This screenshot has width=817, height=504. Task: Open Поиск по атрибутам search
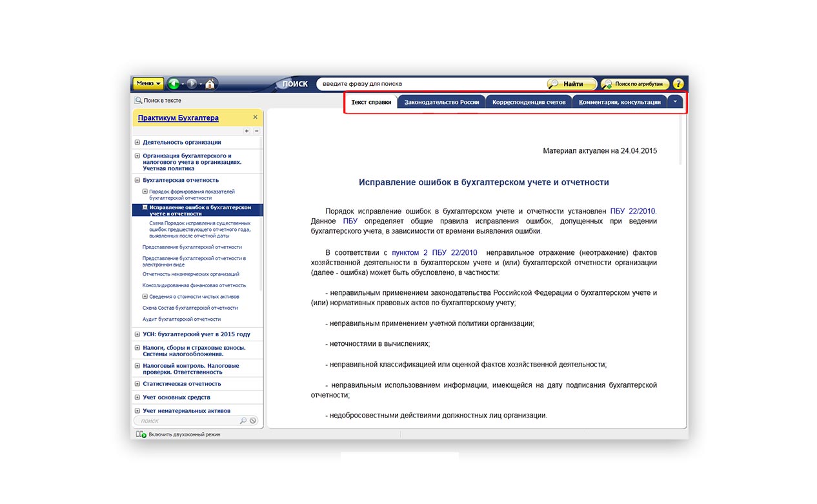(x=635, y=84)
